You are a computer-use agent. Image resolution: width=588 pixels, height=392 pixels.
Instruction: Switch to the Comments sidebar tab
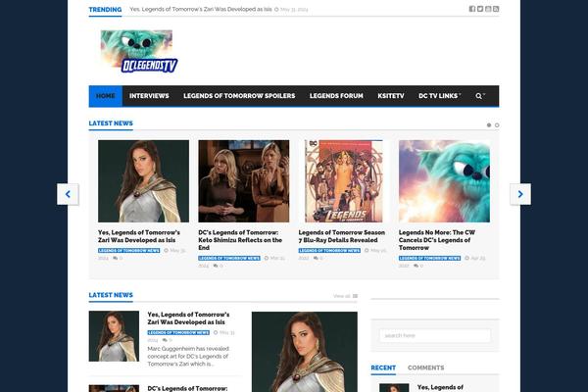pos(425,368)
